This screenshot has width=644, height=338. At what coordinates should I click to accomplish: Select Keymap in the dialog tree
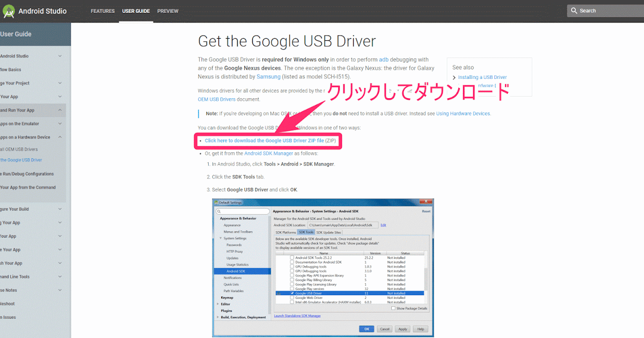click(227, 297)
